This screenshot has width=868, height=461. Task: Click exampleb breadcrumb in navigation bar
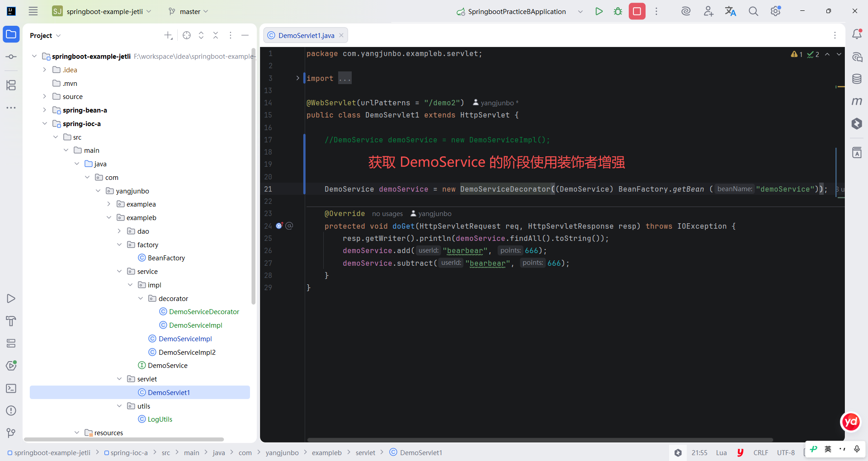[326, 452]
